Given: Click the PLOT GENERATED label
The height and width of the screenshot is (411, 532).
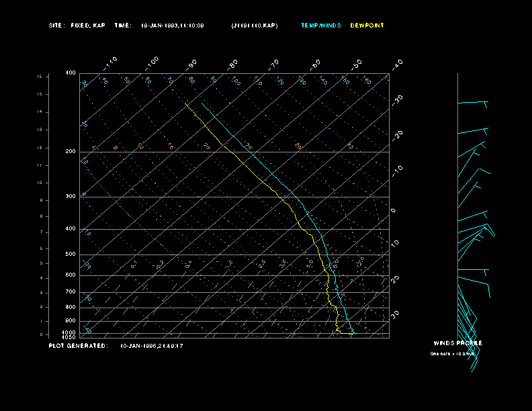Looking at the screenshot, I should [78, 346].
